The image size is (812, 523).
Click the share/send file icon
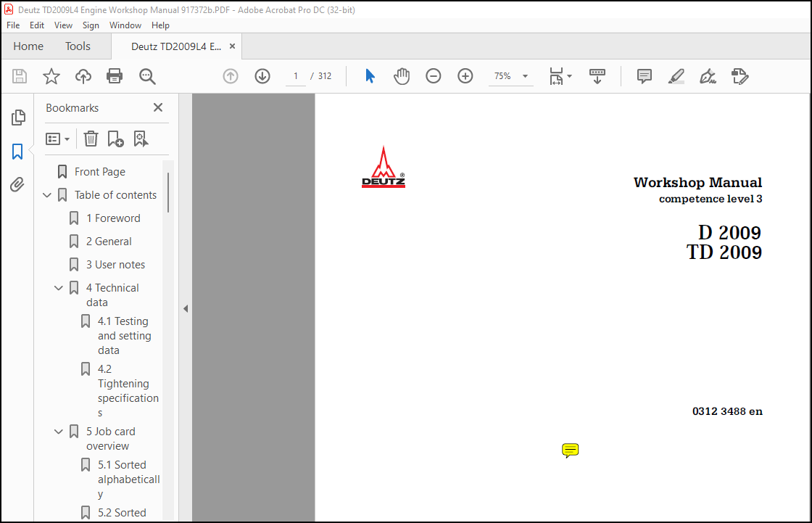click(x=740, y=76)
